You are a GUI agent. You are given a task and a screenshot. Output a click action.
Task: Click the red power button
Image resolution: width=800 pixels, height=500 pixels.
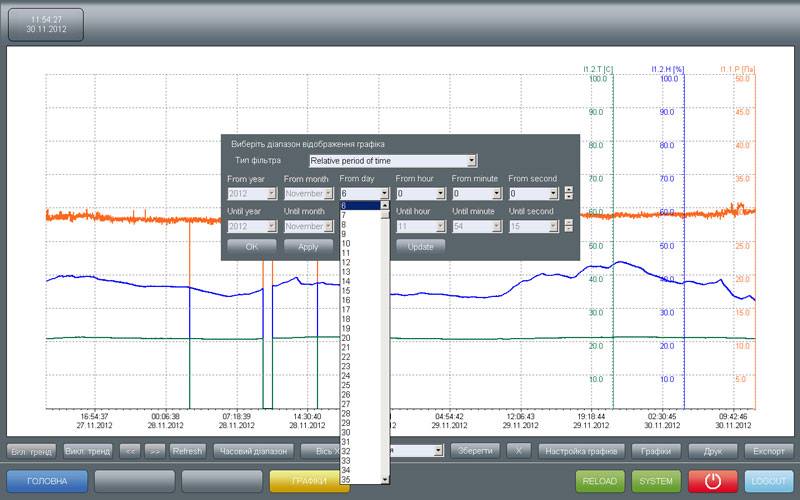[x=713, y=481]
